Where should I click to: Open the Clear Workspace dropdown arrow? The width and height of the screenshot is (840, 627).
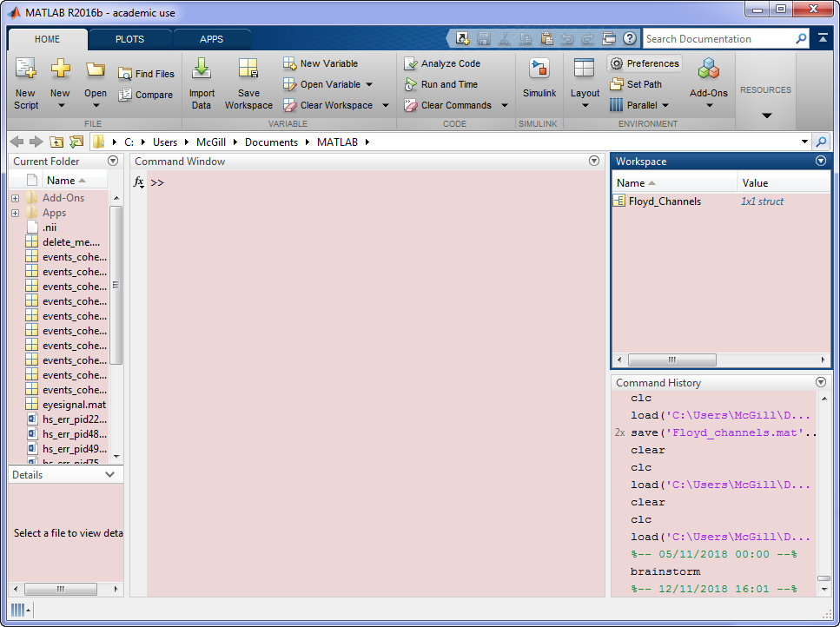386,106
